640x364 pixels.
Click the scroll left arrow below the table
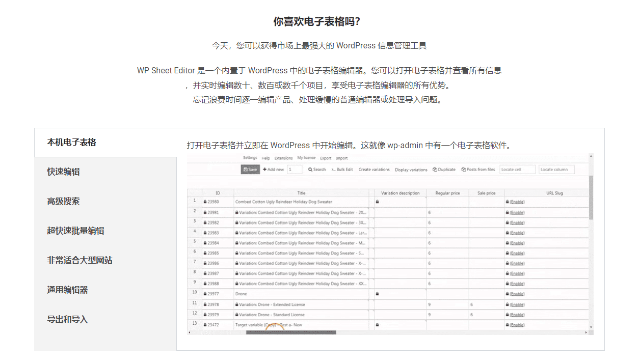190,332
